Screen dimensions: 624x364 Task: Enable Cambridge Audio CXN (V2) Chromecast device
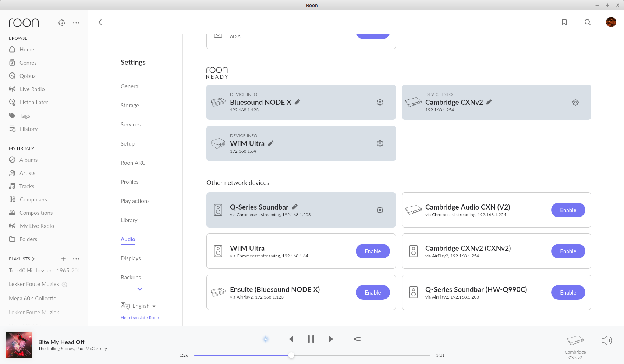(x=568, y=210)
